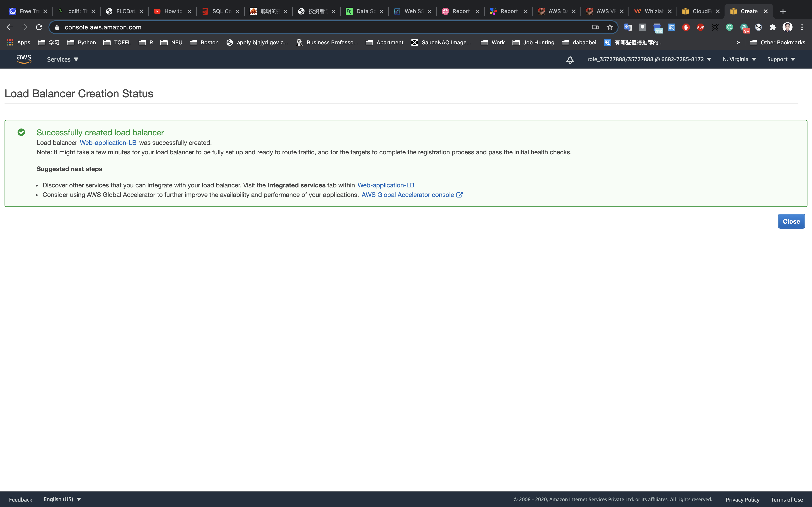Change language via English (US) selector

(x=62, y=499)
